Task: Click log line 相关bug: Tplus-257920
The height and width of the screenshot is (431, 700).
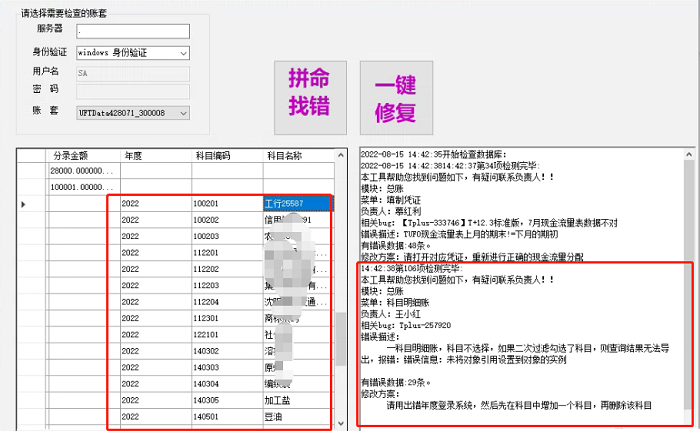Action: [x=406, y=326]
